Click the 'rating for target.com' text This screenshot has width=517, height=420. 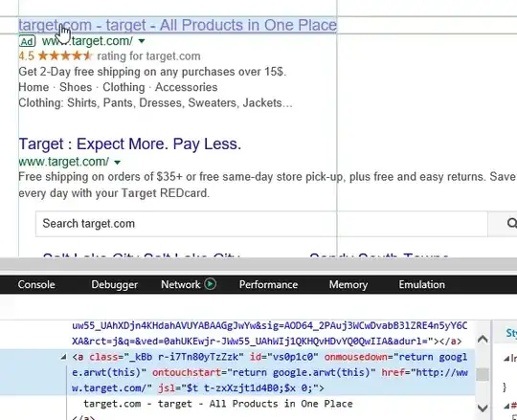pos(148,56)
